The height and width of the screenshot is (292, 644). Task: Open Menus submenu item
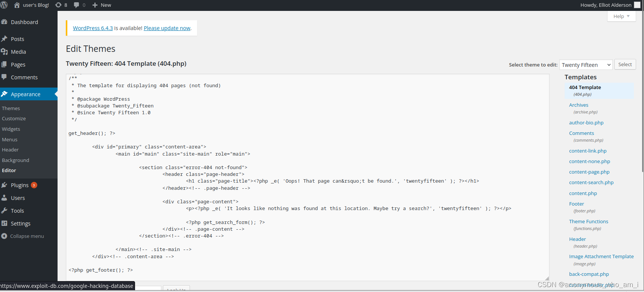(10, 139)
